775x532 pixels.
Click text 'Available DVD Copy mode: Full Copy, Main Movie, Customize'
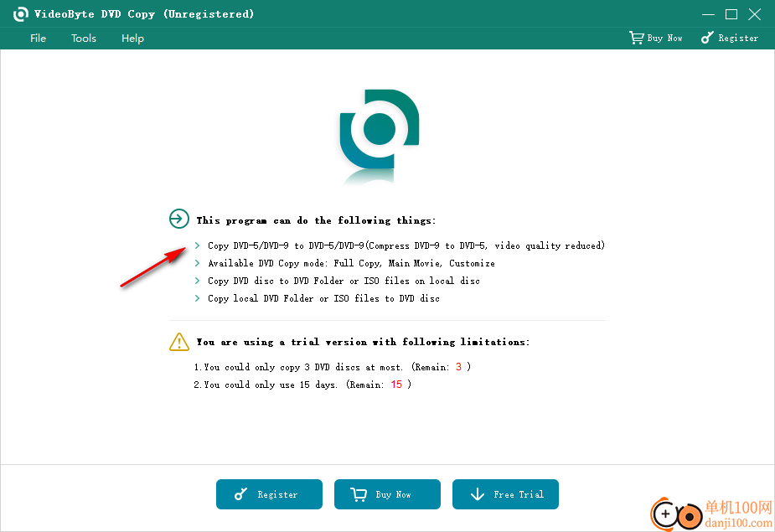[351, 263]
